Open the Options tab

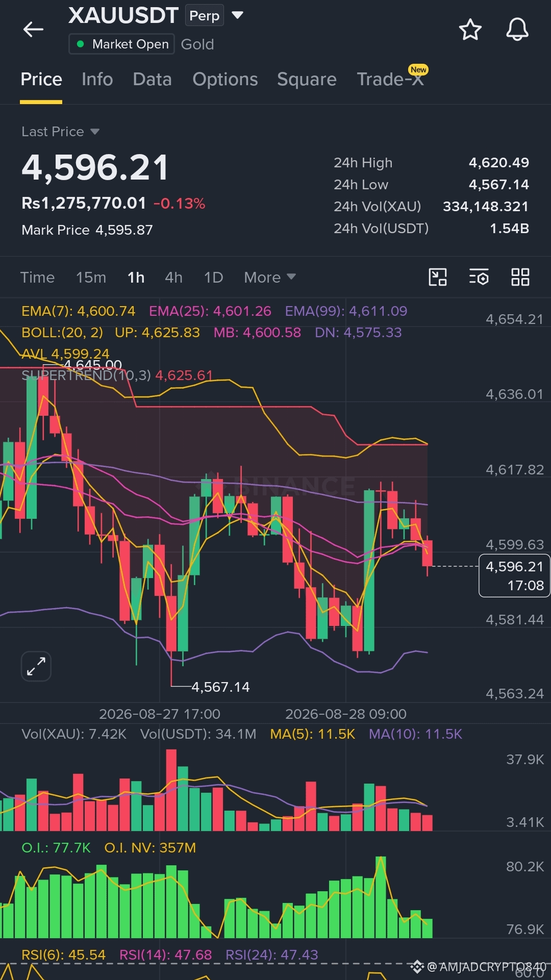pos(225,80)
